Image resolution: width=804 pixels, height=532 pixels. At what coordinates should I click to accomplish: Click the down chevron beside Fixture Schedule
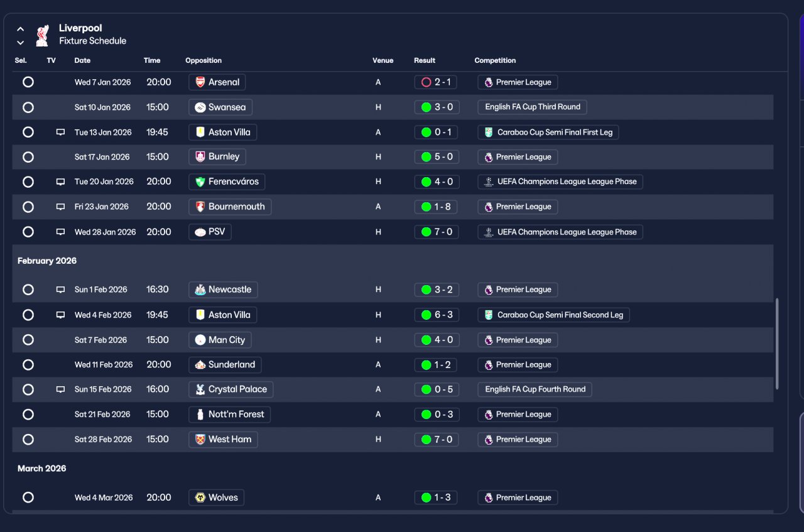pyautogui.click(x=21, y=43)
